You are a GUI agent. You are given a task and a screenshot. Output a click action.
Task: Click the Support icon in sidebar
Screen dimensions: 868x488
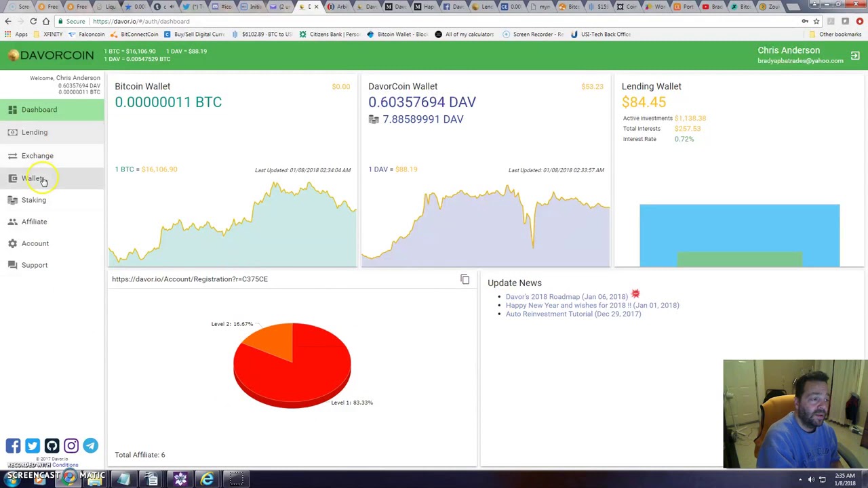tap(12, 265)
